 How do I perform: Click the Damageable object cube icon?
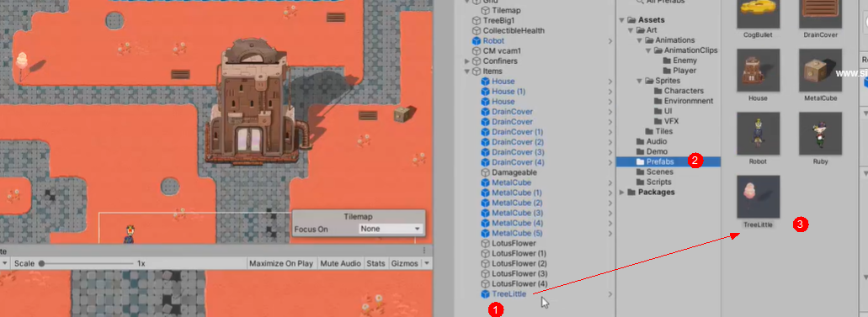click(485, 172)
